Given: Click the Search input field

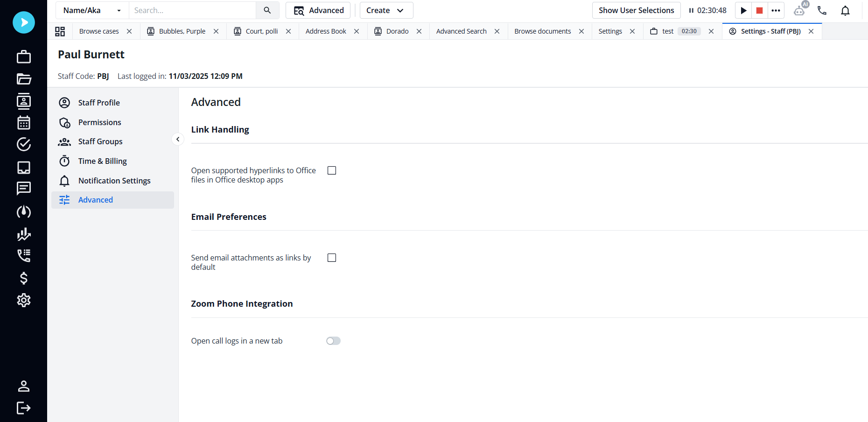Looking at the screenshot, I should pos(192,10).
